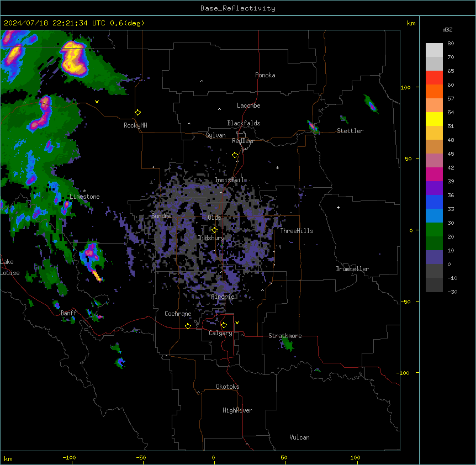Click the Airdrie city label
Screen dimensions: 476x465
(x=223, y=297)
